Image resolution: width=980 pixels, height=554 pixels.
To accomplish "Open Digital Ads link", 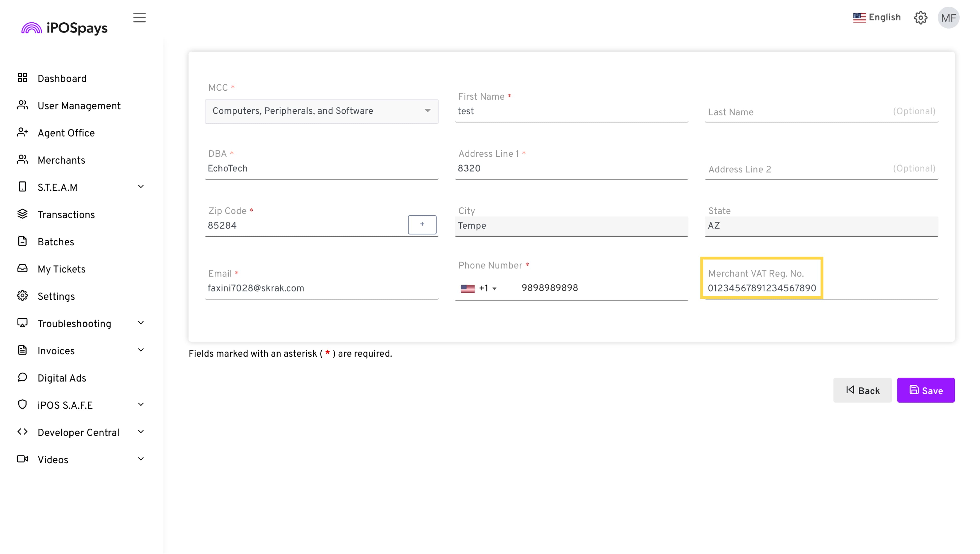I will pyautogui.click(x=62, y=378).
